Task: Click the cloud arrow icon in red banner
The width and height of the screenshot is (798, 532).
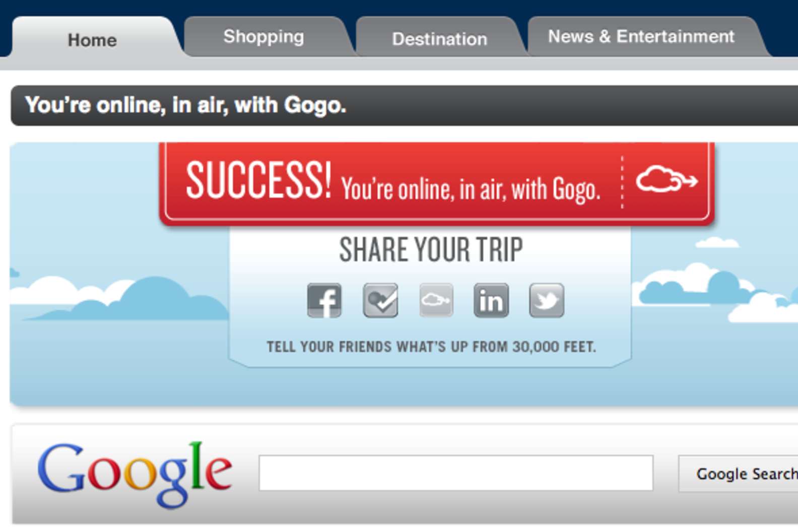Action: [667, 179]
